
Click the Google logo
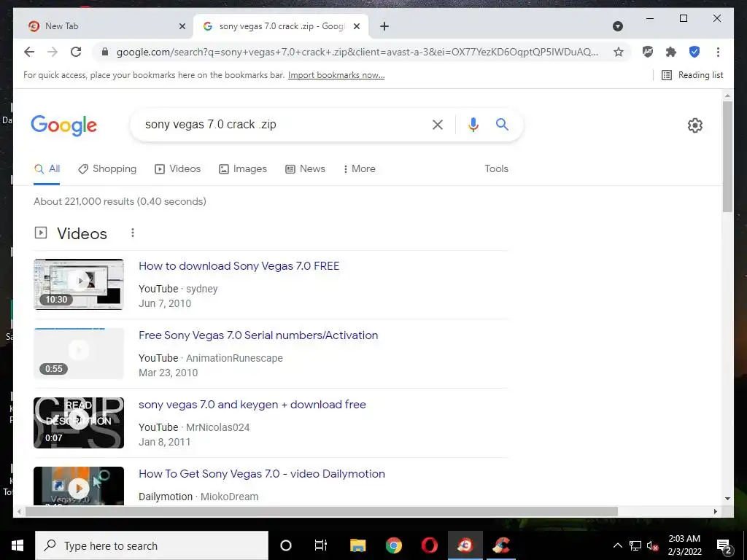64,125
